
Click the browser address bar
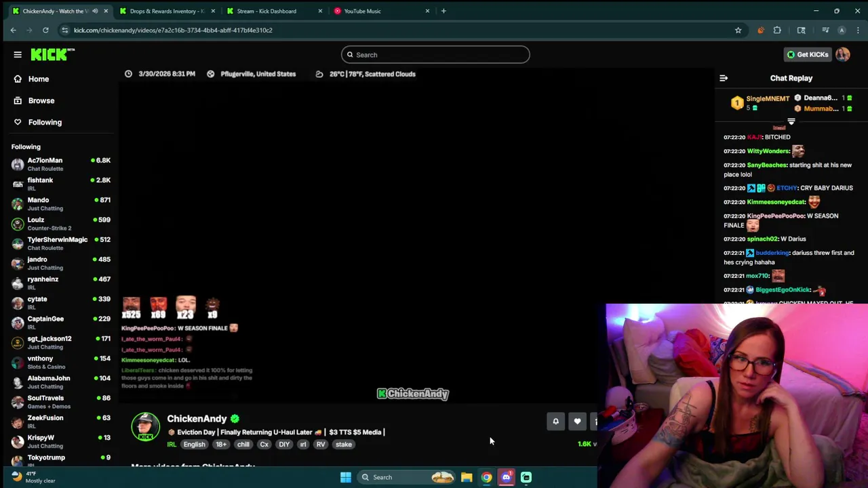point(400,30)
